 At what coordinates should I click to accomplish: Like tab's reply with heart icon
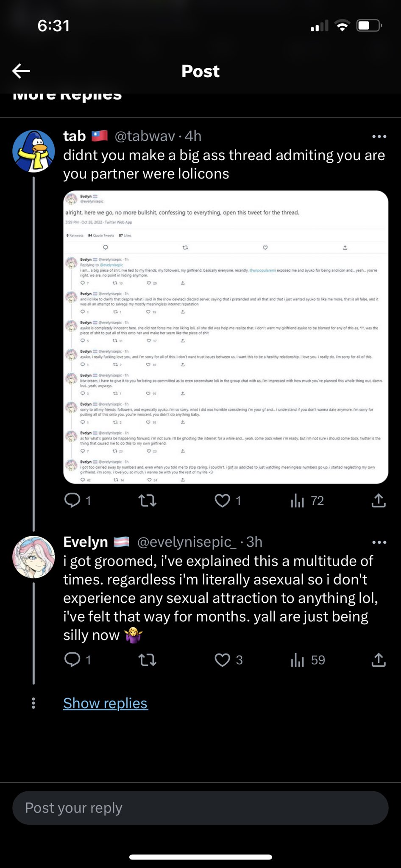223,501
